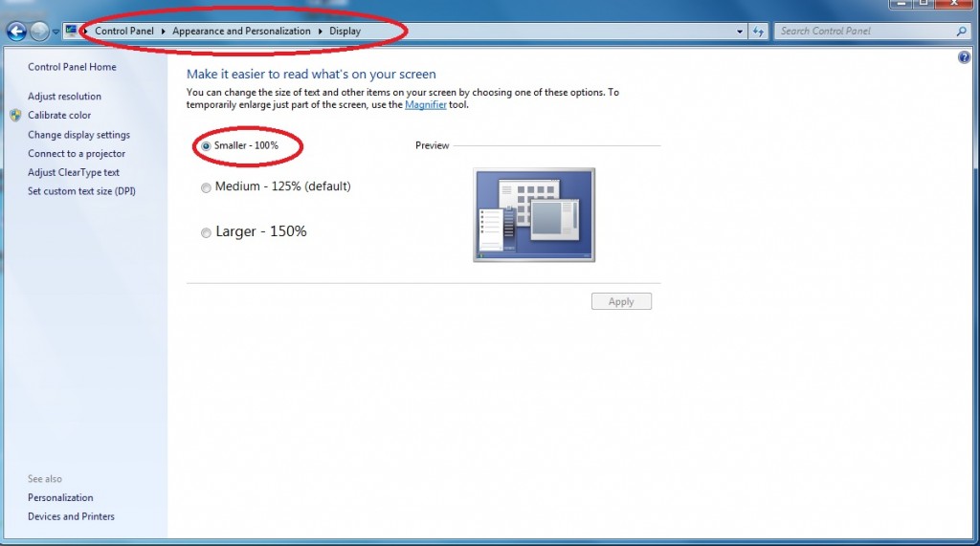Click the Forward navigation arrow
The width and height of the screenshot is (980, 546).
pyautogui.click(x=39, y=32)
